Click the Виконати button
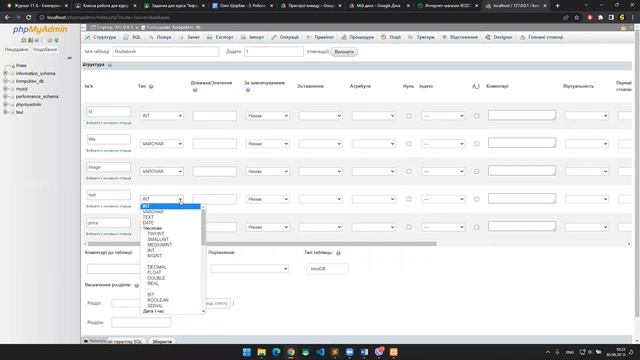 [344, 52]
